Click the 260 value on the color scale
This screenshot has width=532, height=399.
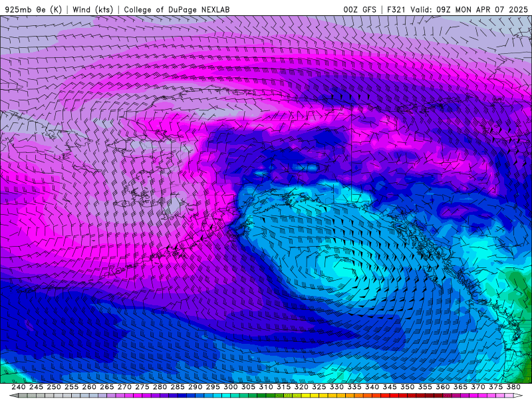(89, 387)
